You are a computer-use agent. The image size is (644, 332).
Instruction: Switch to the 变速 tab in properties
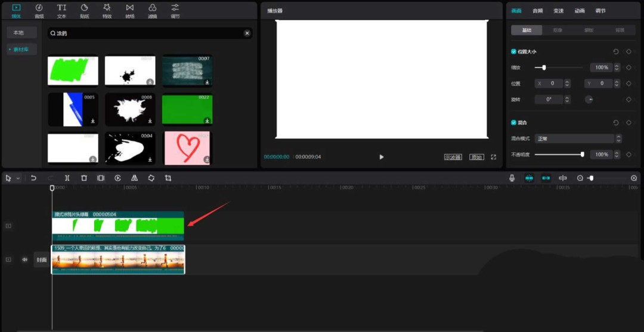tap(558, 11)
